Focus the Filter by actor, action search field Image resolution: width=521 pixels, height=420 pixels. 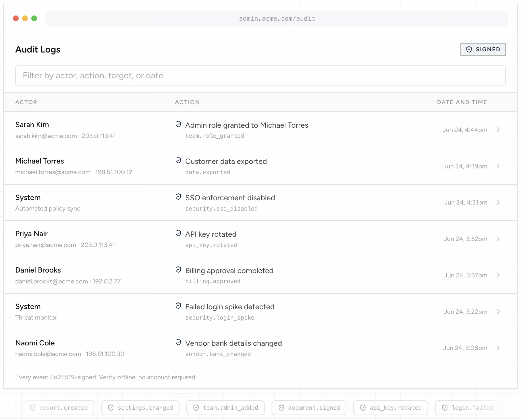(260, 75)
